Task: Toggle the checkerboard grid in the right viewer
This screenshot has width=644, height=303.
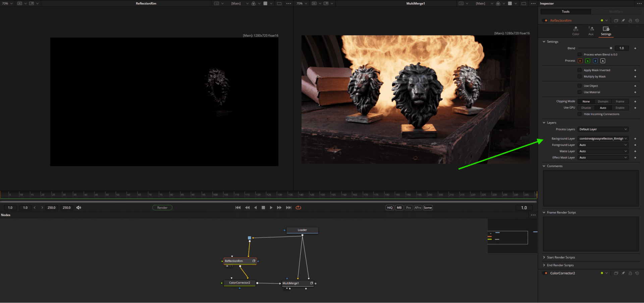Action: [x=509, y=3]
